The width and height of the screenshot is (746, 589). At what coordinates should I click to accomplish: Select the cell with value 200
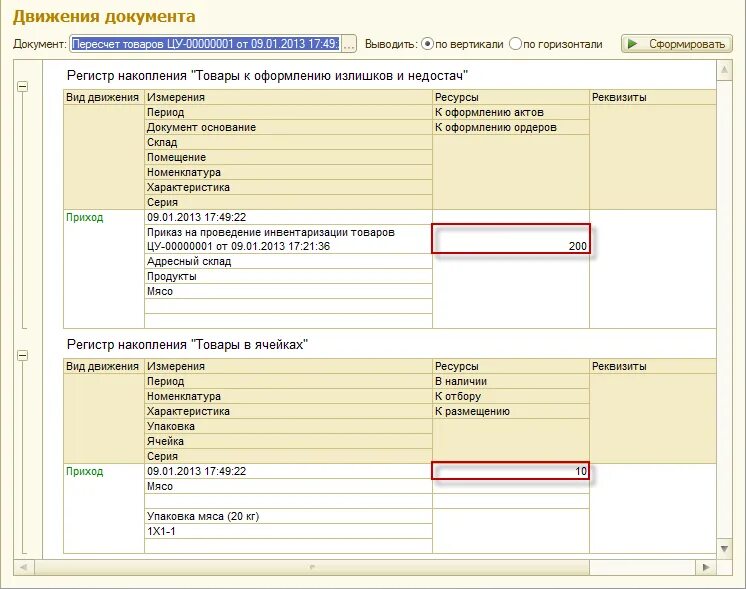[x=511, y=239]
